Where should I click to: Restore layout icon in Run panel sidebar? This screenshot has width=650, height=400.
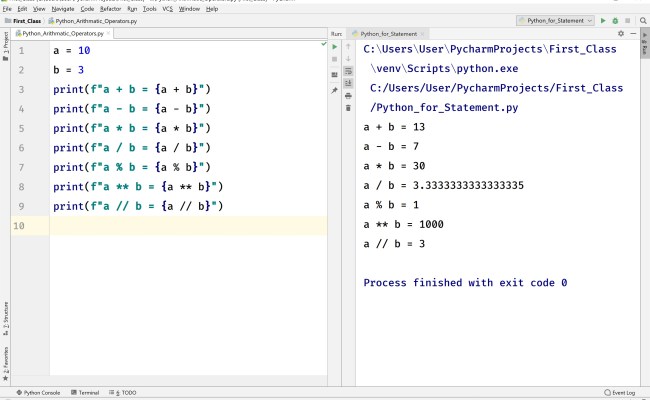(x=335, y=75)
